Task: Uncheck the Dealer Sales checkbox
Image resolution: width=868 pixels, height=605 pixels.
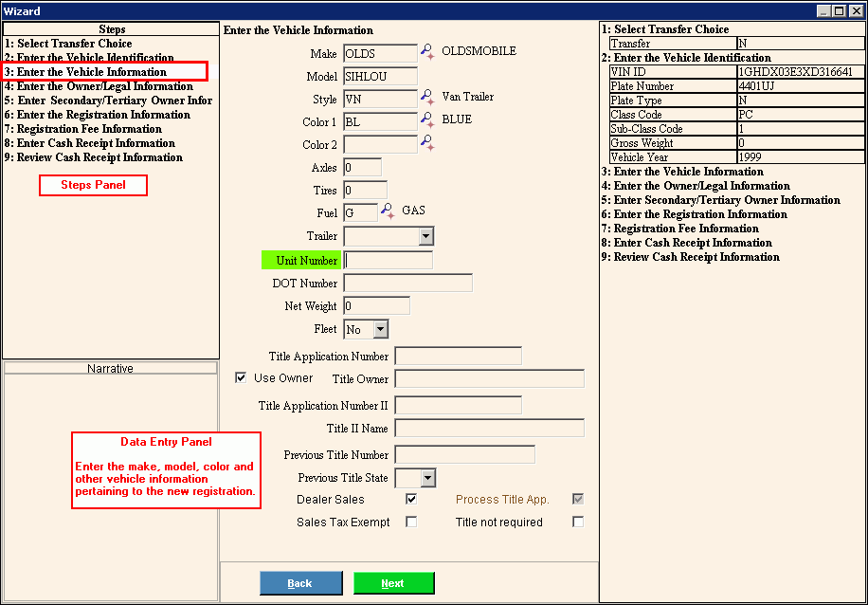Action: pos(411,499)
